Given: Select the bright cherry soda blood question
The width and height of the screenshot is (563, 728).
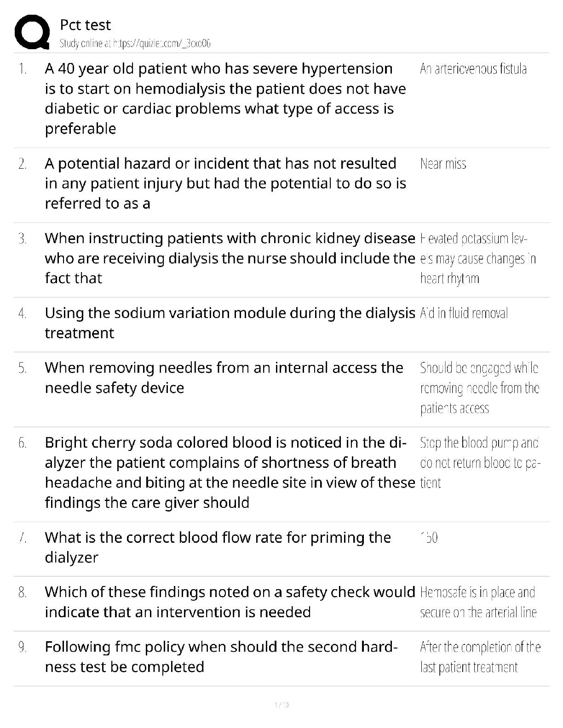Looking at the screenshot, I should (230, 472).
